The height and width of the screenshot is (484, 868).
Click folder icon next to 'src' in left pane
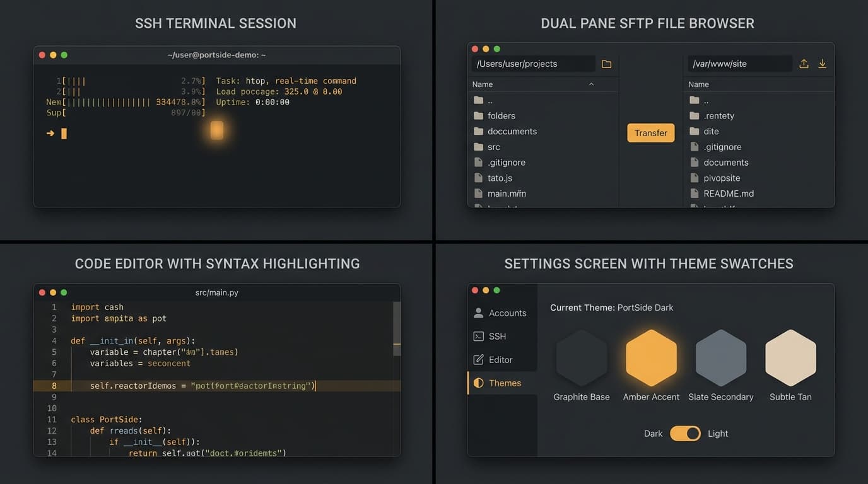[x=478, y=147]
